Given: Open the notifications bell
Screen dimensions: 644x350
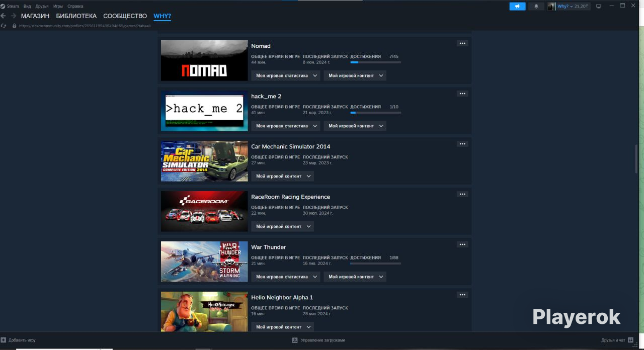Looking at the screenshot, I should point(536,7).
